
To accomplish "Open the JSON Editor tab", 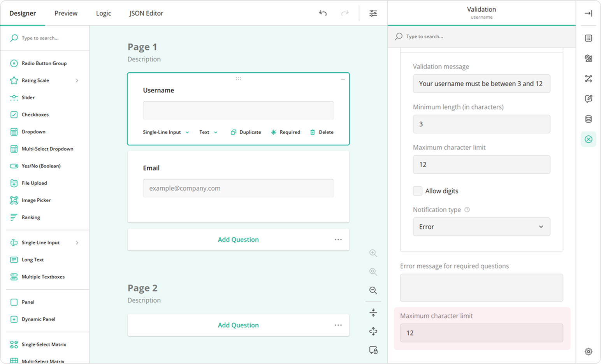I will (146, 13).
